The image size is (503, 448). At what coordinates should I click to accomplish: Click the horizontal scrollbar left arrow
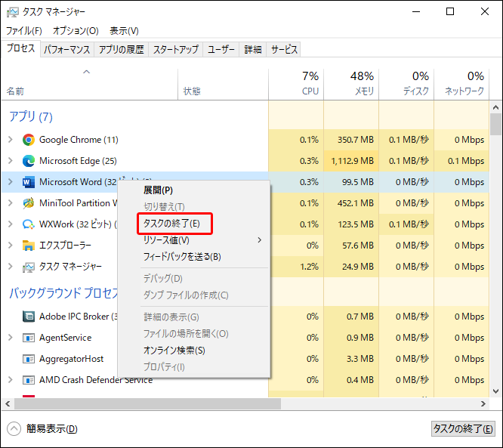tap(8, 403)
